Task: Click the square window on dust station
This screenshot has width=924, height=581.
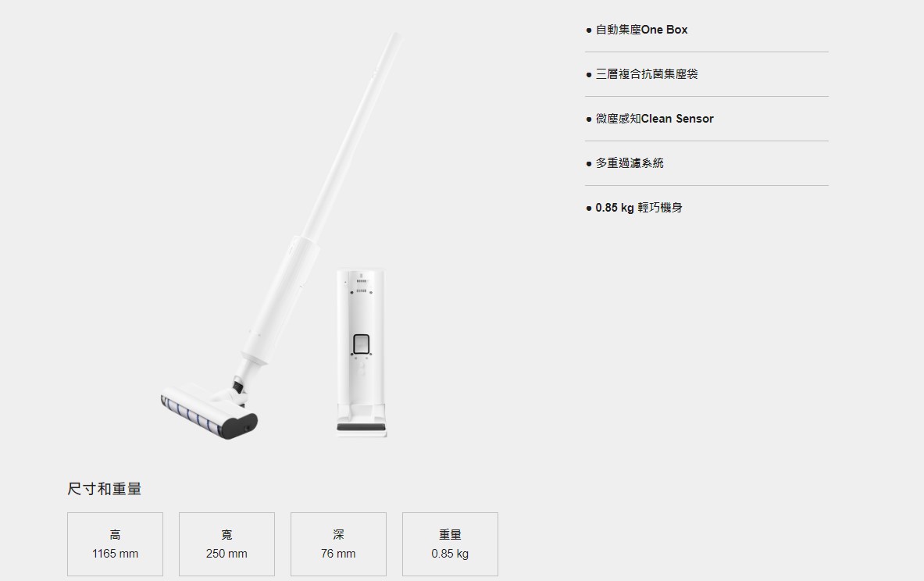Action: point(361,344)
